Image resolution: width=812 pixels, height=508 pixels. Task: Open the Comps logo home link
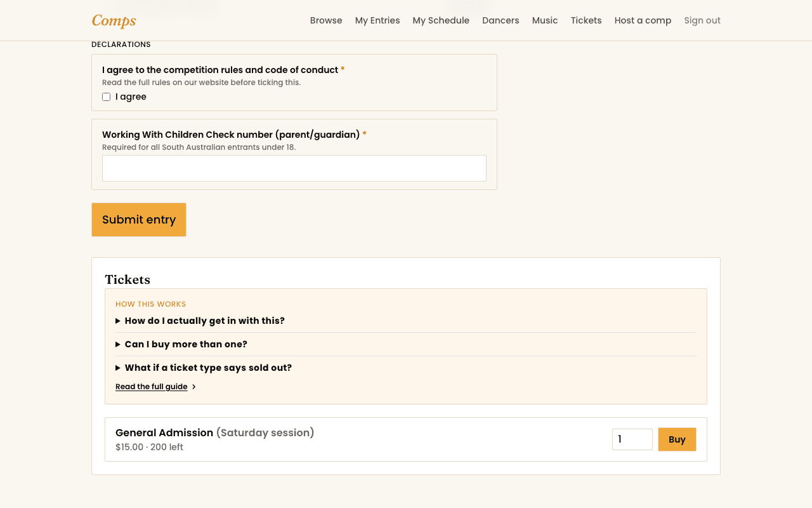click(114, 20)
